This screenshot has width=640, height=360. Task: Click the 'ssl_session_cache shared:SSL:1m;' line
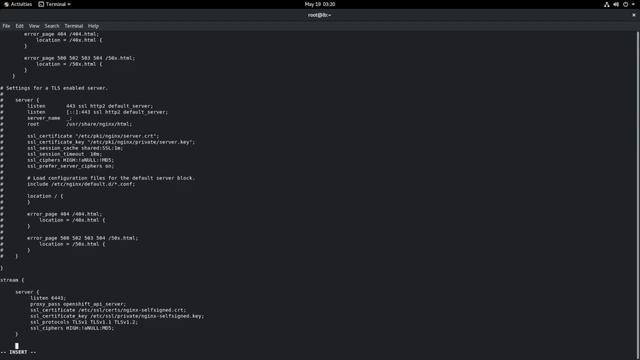coord(75,148)
